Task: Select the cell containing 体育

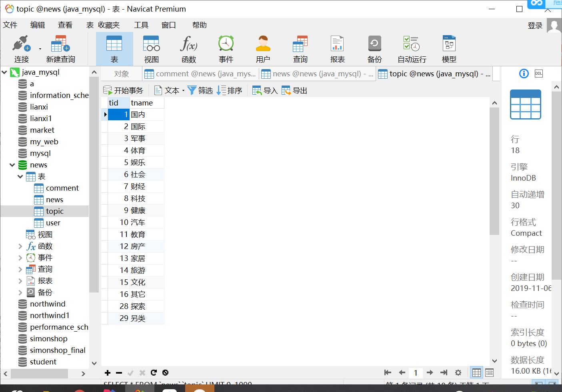Action: pyautogui.click(x=147, y=150)
